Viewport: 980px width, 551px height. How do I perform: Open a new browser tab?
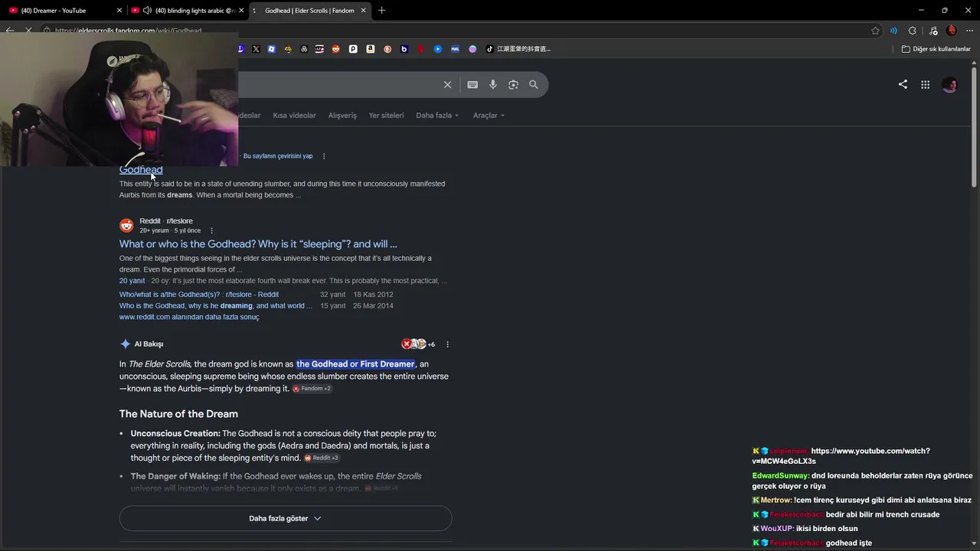381,11
